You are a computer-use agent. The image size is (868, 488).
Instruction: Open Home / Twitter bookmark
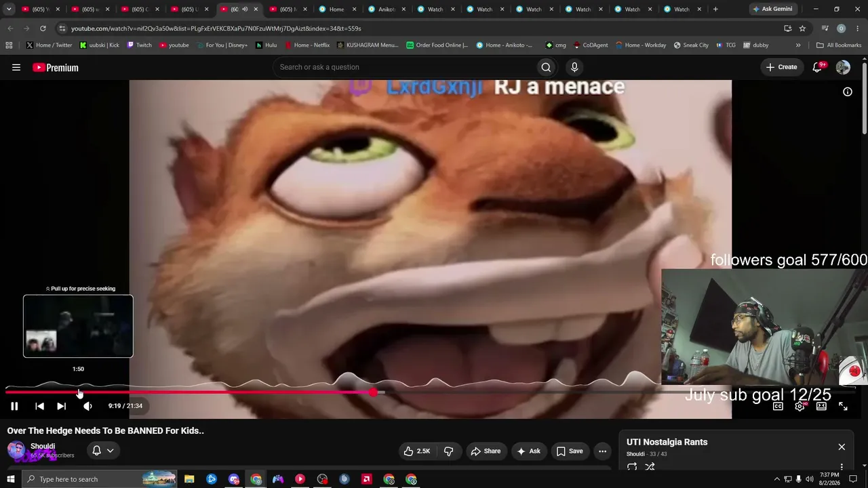pos(49,45)
